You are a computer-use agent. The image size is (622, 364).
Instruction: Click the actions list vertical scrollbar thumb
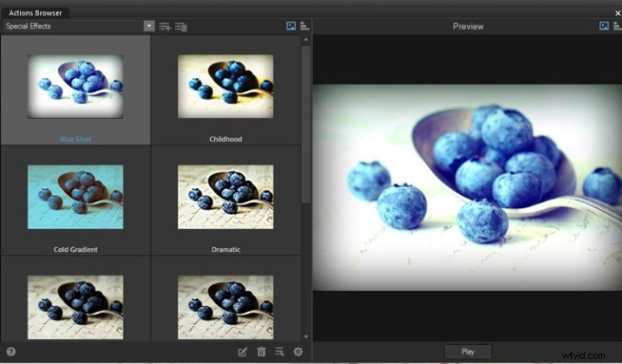(x=305, y=125)
